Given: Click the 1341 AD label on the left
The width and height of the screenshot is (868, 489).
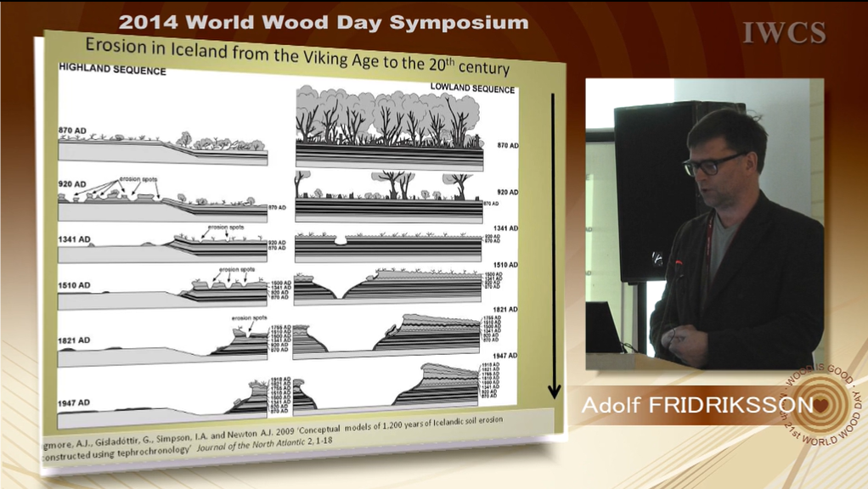Looking at the screenshot, I should (75, 240).
